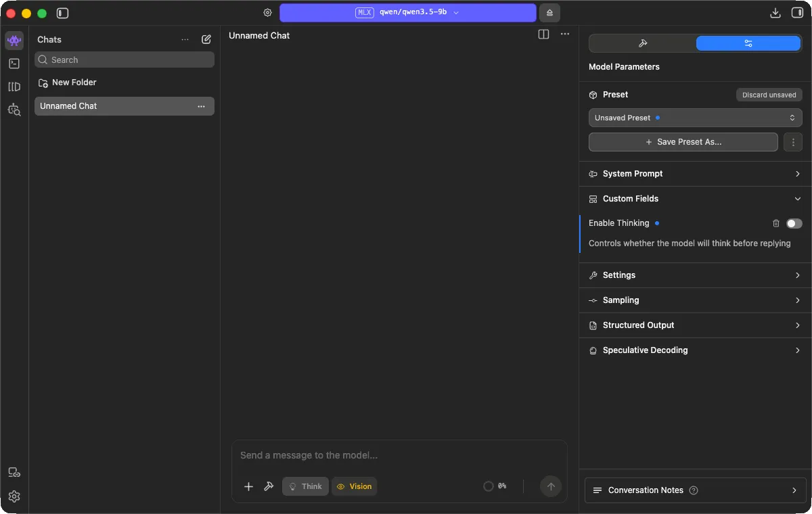
Task: Open preset options vertical ellipsis
Action: point(793,142)
